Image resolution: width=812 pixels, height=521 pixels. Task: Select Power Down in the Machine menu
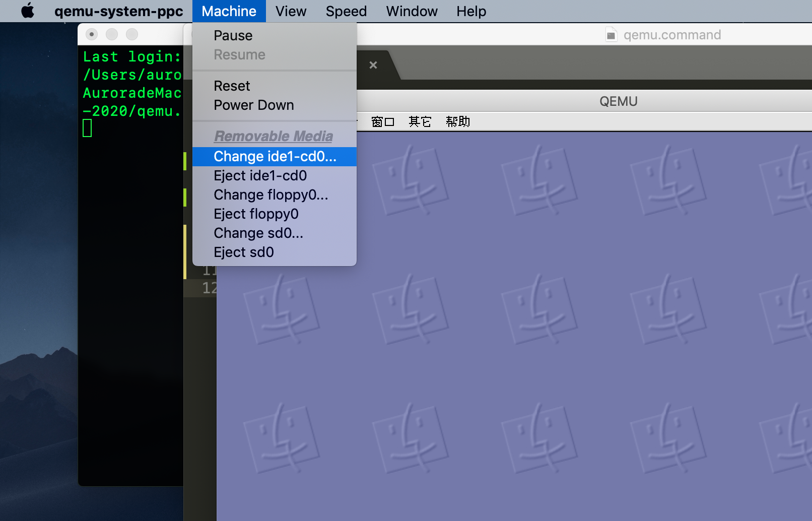(275, 105)
